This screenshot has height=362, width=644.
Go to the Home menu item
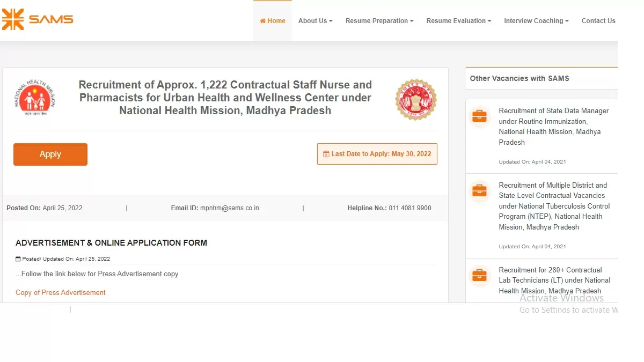click(x=273, y=21)
